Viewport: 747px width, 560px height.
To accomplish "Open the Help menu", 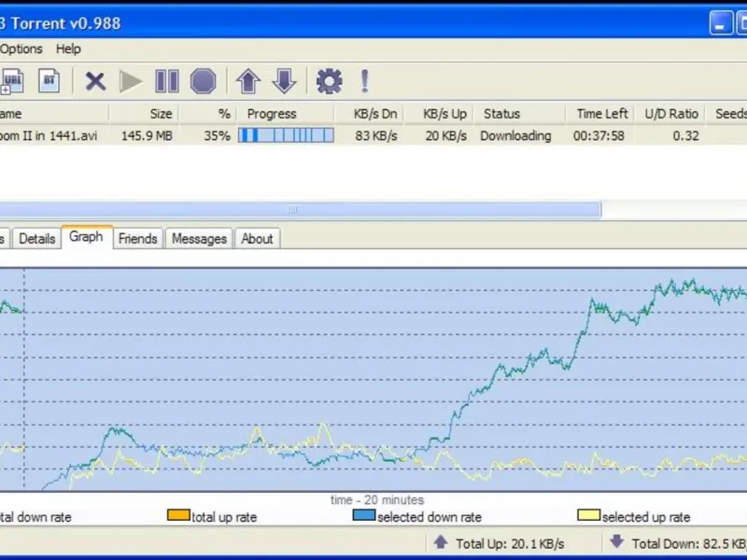I will tap(68, 49).
